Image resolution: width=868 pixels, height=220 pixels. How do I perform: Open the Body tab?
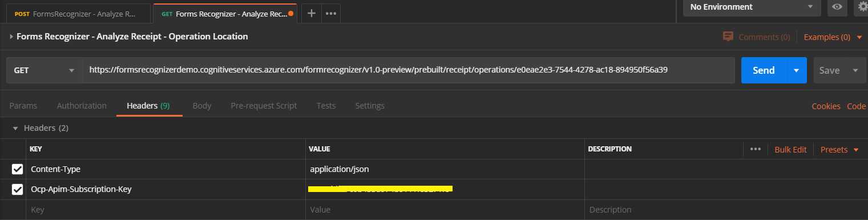click(x=202, y=106)
